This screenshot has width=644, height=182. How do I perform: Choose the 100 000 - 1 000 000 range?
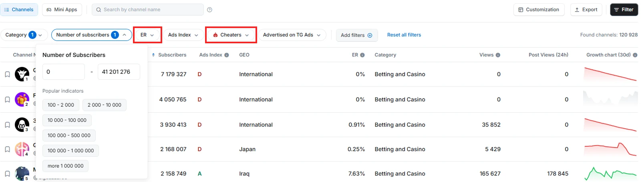[x=70, y=151]
